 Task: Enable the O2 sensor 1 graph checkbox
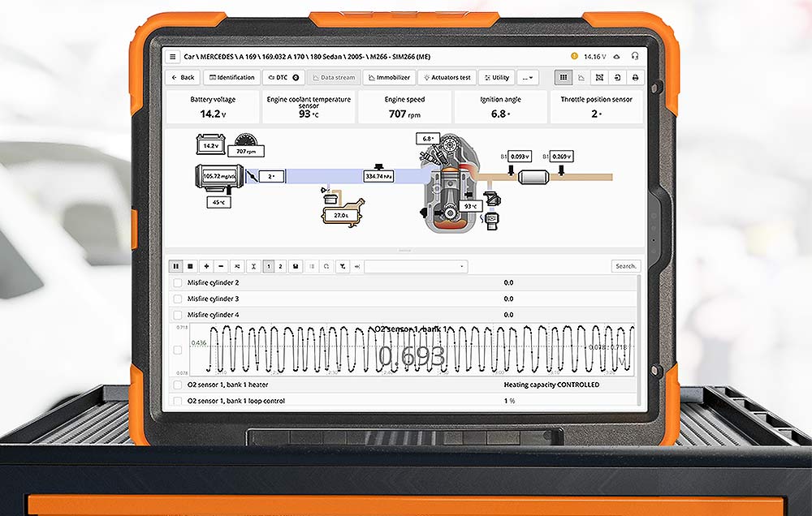176,349
